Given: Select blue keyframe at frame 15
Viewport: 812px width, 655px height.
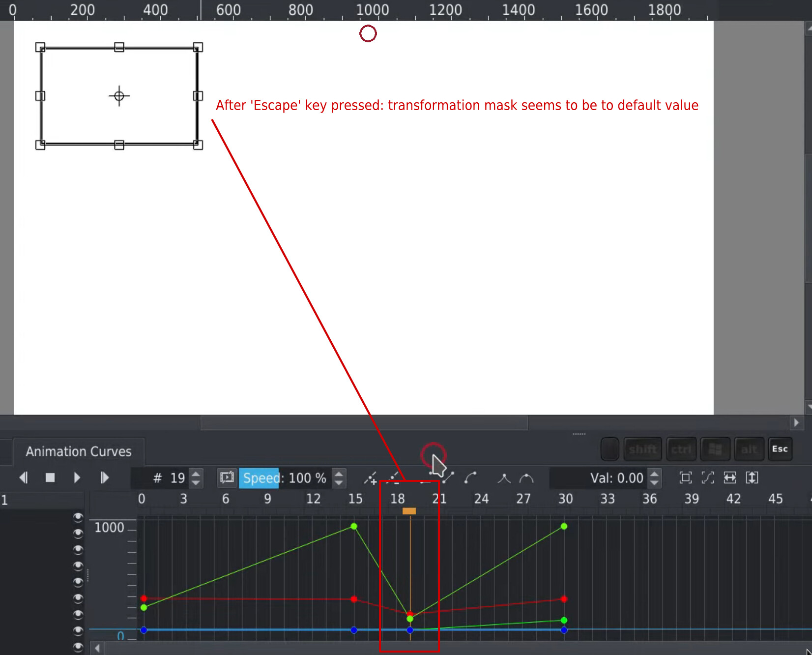Looking at the screenshot, I should tap(354, 630).
